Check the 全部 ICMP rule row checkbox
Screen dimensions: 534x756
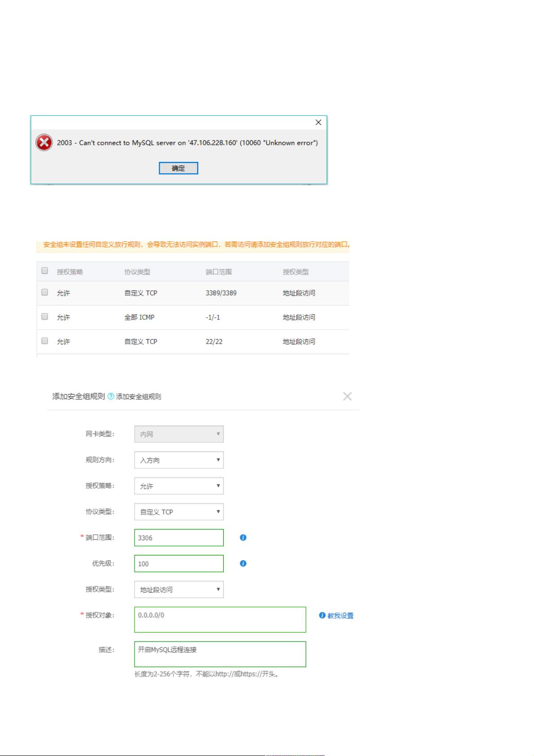(45, 316)
